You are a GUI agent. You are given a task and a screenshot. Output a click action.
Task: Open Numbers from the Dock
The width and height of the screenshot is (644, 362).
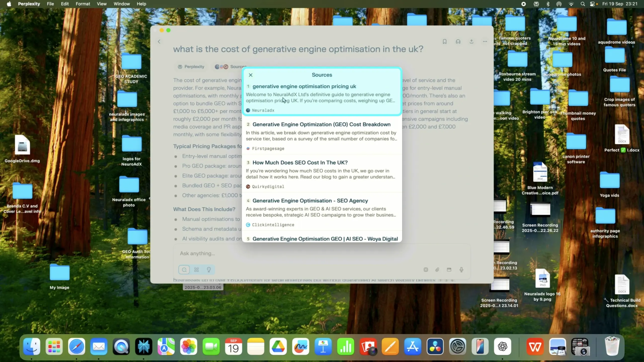[345, 346]
